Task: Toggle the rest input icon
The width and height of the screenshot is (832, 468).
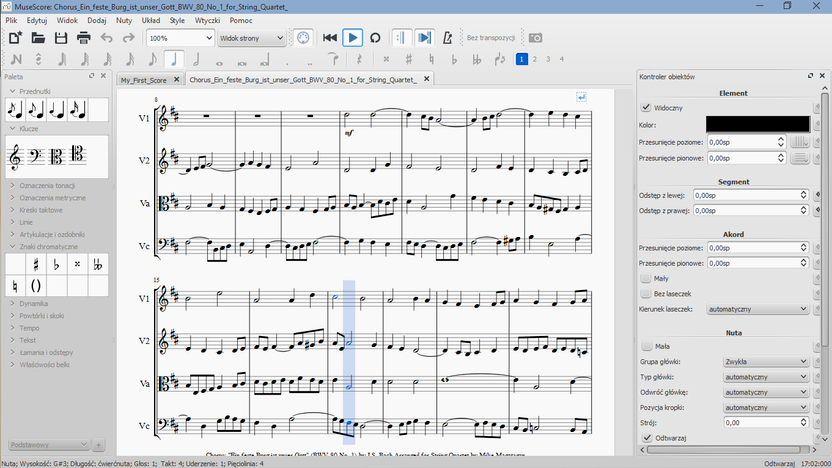Action: click(359, 59)
